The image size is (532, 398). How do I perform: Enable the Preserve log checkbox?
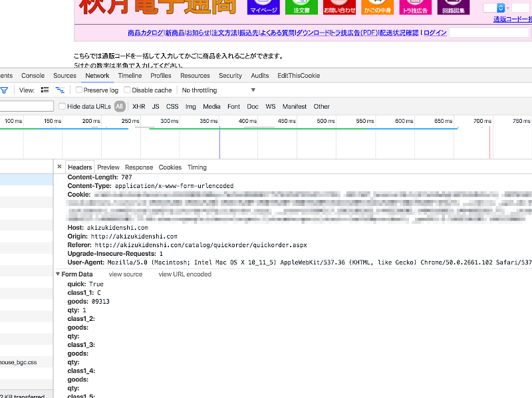[79, 90]
